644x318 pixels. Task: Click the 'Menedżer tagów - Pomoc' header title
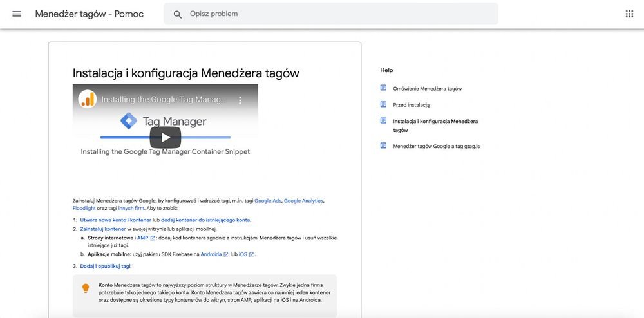(x=89, y=14)
